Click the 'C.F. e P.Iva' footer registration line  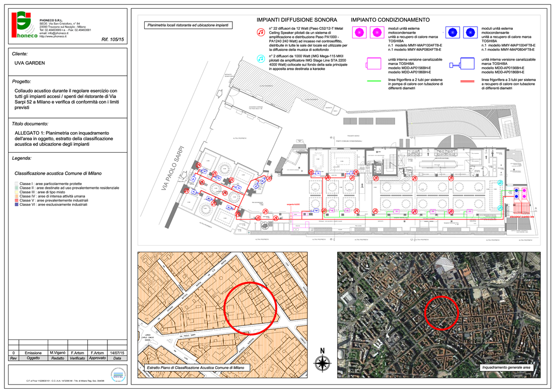[65, 381]
